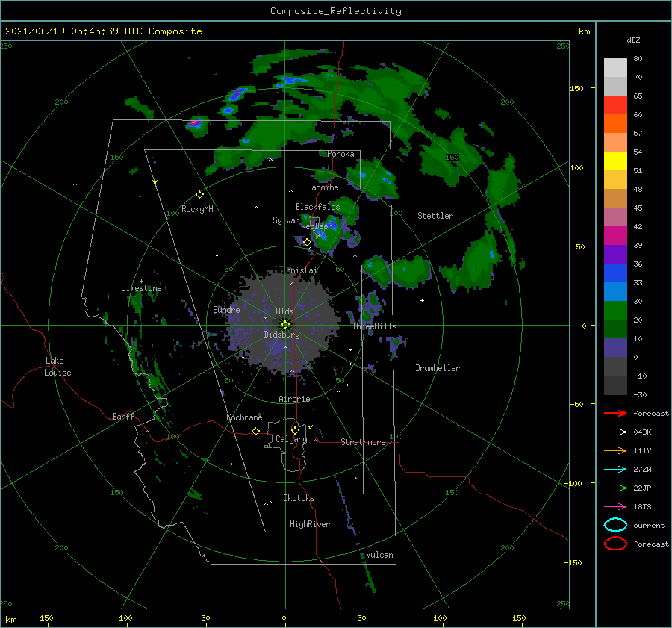The image size is (672, 628).
Task: Click the light gray swatch beside 80
Action: 615,68
